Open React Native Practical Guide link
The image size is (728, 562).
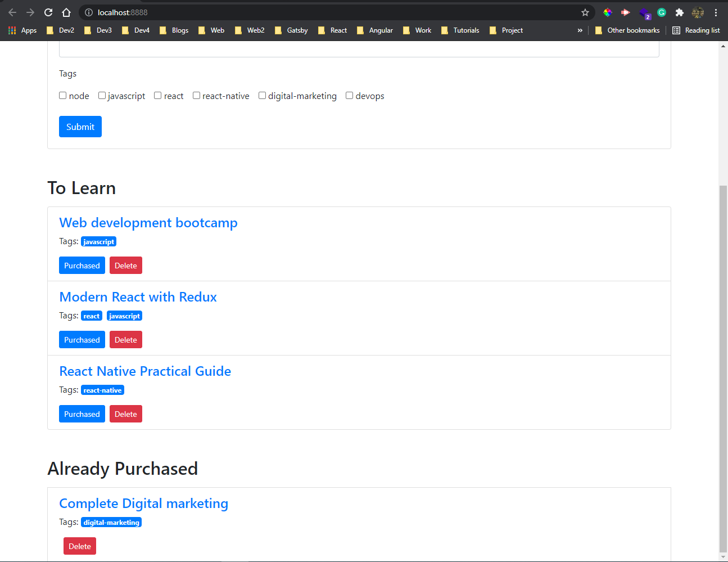point(145,371)
